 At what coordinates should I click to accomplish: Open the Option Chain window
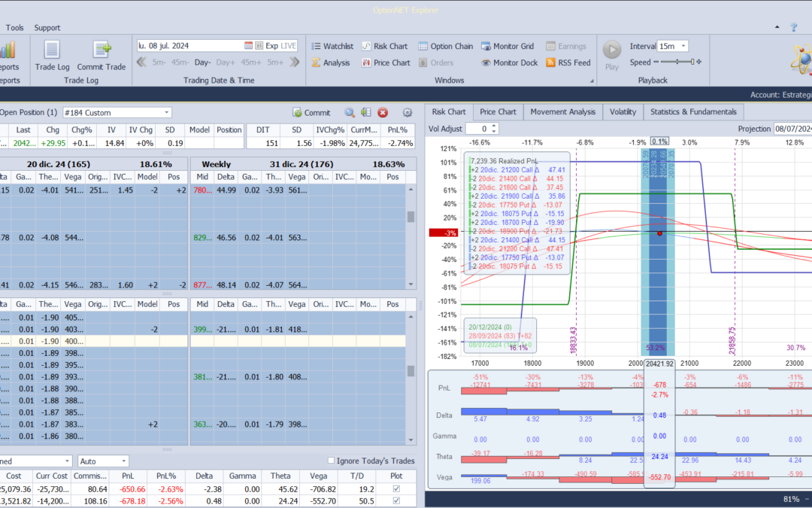click(446, 46)
